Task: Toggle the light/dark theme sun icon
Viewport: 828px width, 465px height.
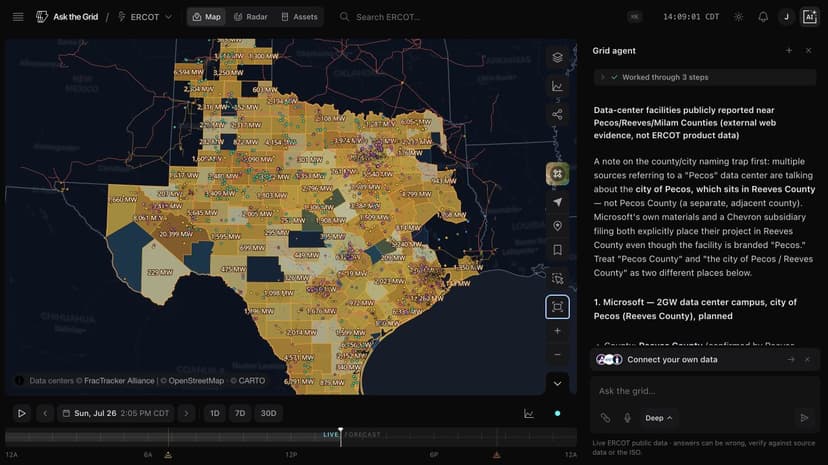Action: coord(738,17)
